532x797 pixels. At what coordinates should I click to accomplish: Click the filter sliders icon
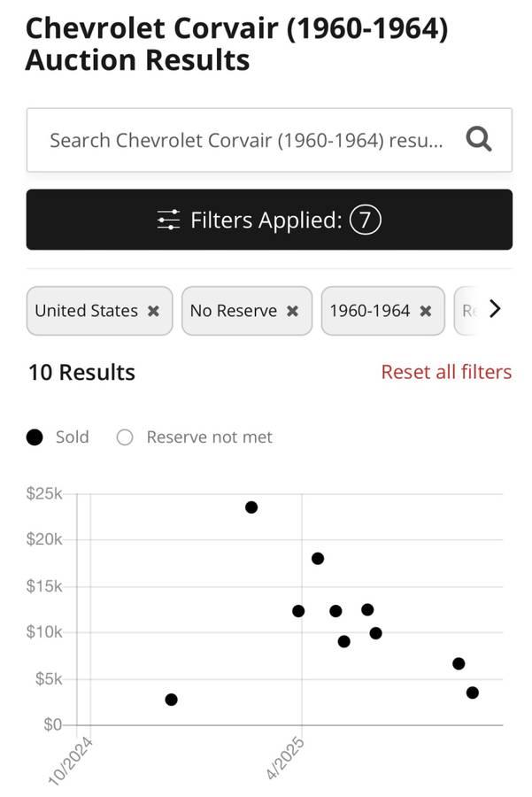point(168,220)
